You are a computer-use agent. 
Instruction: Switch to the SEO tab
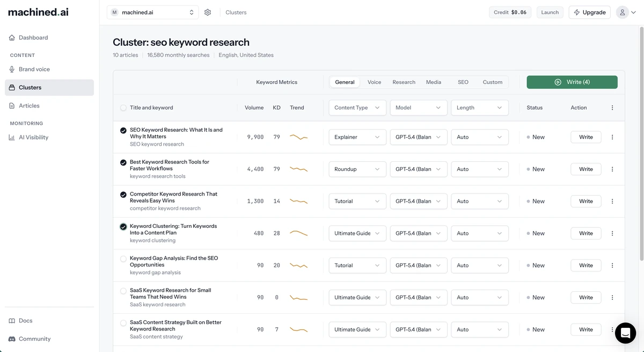click(463, 82)
